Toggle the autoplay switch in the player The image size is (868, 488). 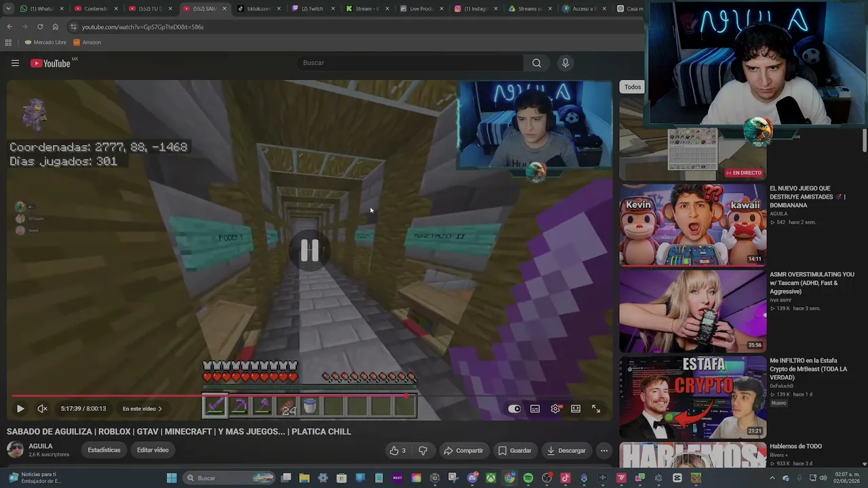pos(515,409)
